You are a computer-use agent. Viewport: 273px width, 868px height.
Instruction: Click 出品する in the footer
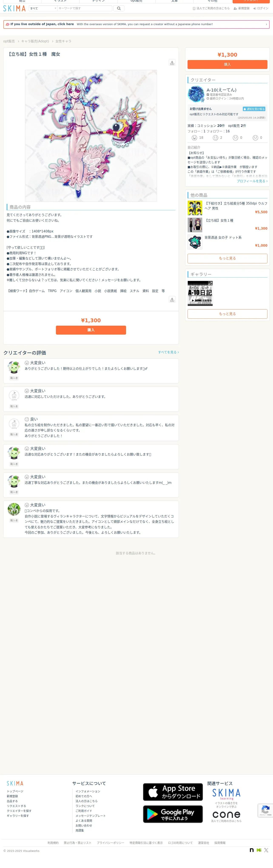click(x=12, y=801)
